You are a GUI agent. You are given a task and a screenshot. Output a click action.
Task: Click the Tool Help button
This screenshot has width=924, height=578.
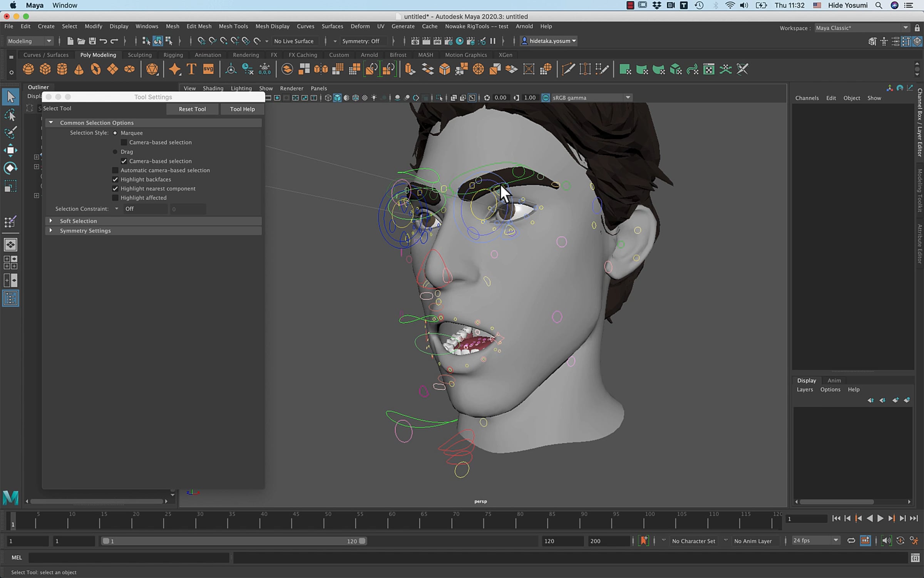[242, 109]
